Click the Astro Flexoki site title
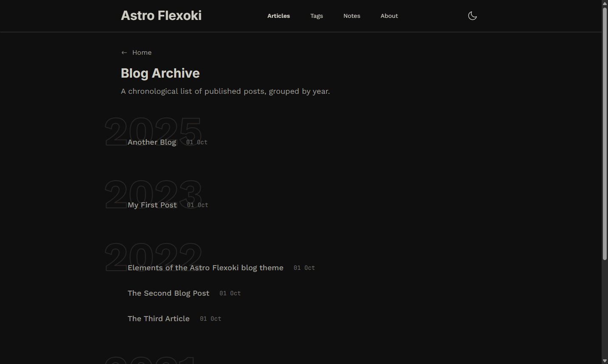 pyautogui.click(x=161, y=16)
